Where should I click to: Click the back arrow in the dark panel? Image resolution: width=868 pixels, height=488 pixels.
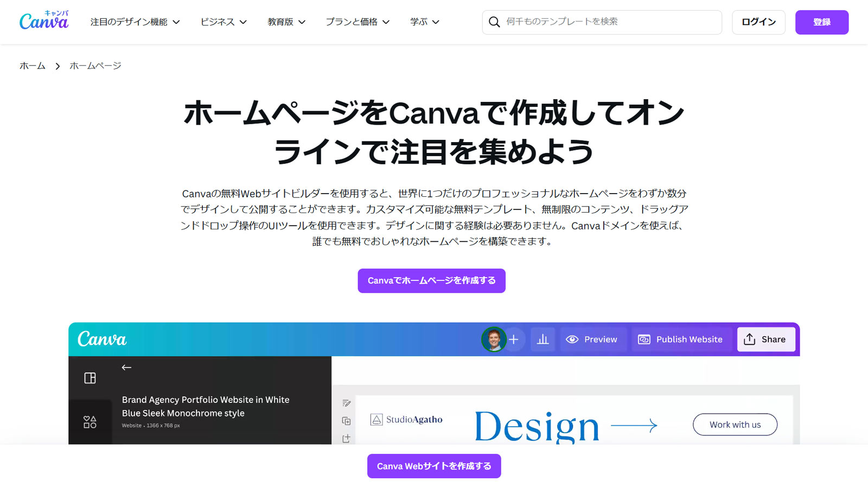pos(126,368)
